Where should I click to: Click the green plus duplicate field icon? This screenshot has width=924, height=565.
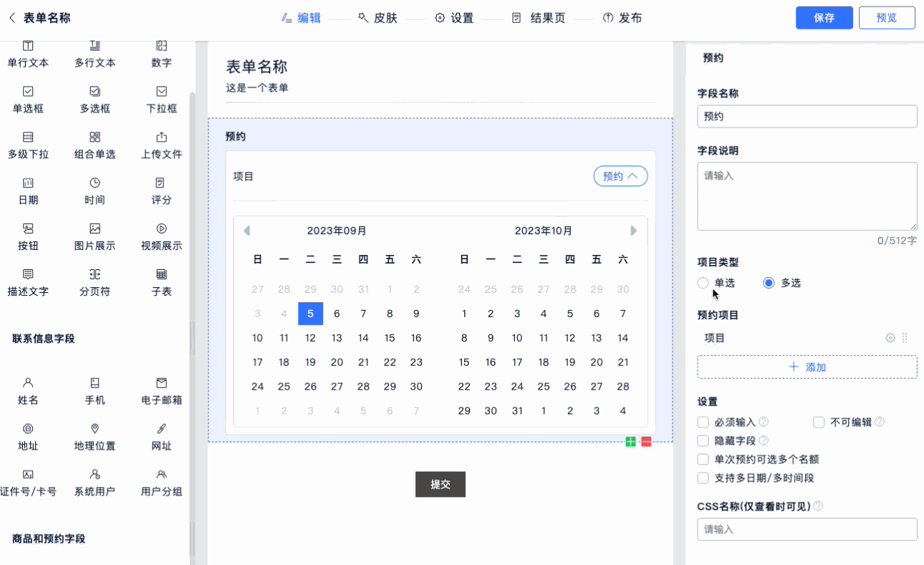630,442
